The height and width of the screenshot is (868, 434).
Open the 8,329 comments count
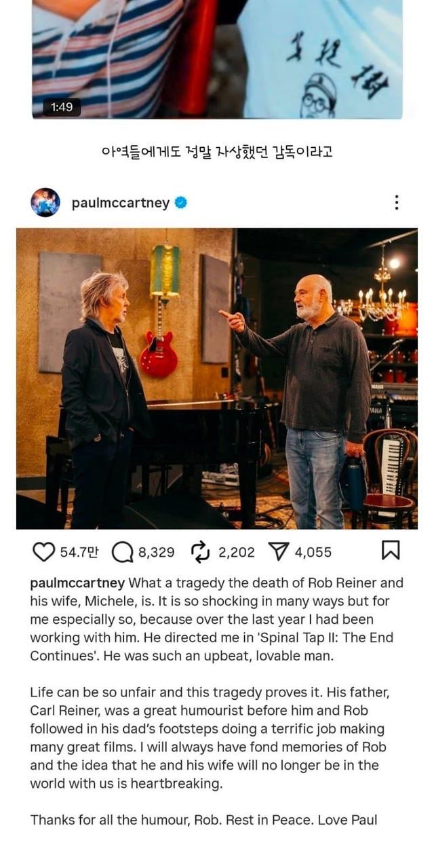coord(157,552)
